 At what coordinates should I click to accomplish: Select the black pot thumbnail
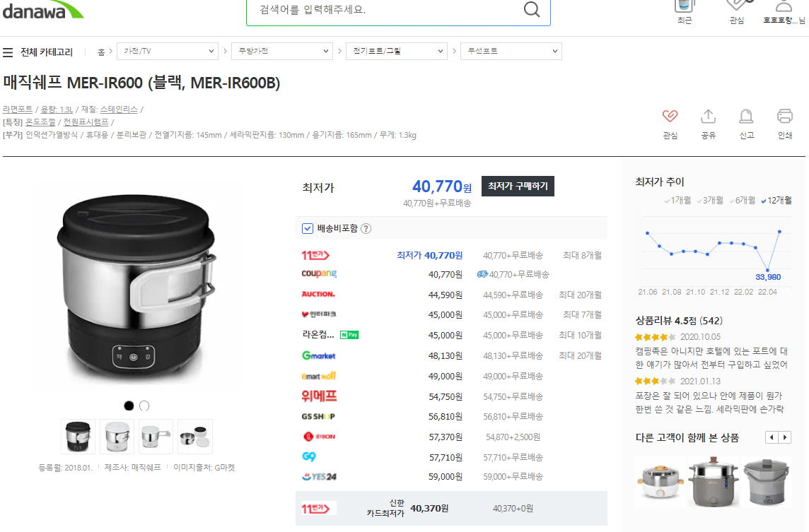click(x=78, y=437)
